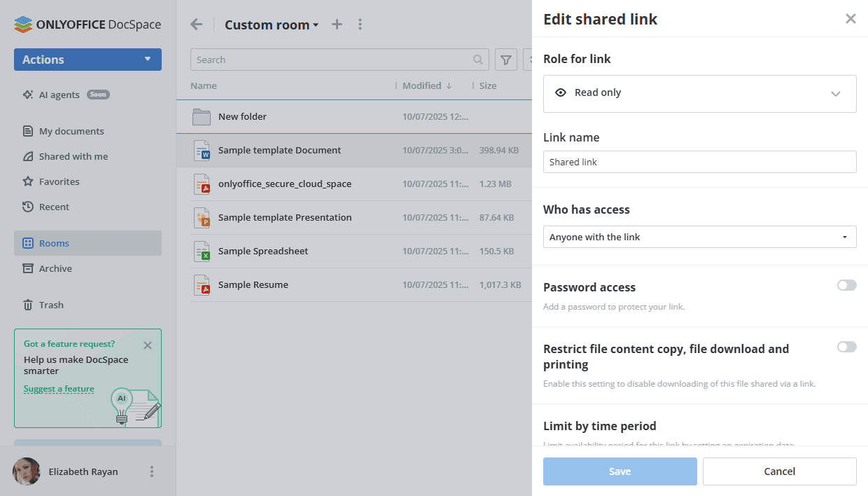Screen dimensions: 868x496
Task: Enable the Password access toggle
Action: click(846, 285)
